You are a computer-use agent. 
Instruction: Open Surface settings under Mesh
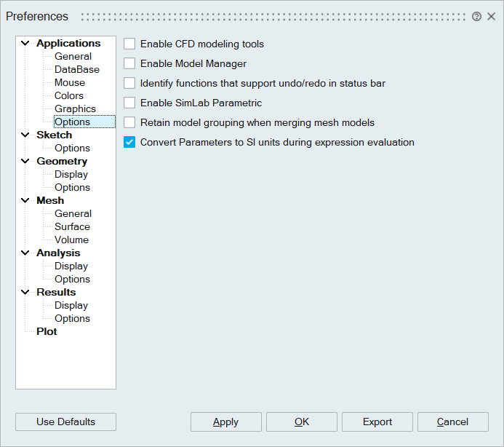tap(72, 226)
